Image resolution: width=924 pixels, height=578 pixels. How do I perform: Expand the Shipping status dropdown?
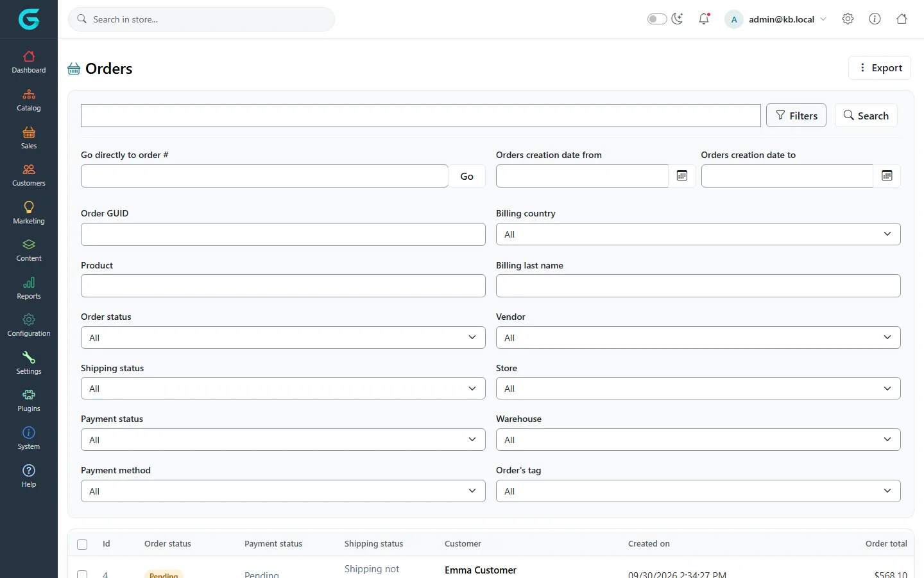(283, 389)
